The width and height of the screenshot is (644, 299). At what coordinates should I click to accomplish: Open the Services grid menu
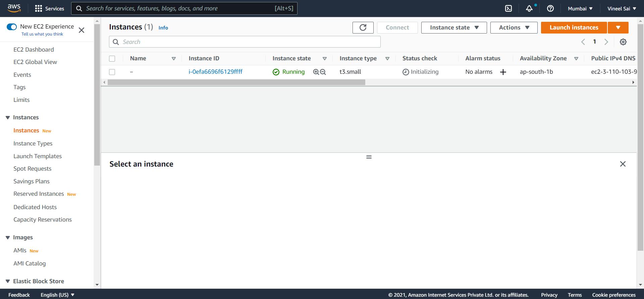coord(49,8)
